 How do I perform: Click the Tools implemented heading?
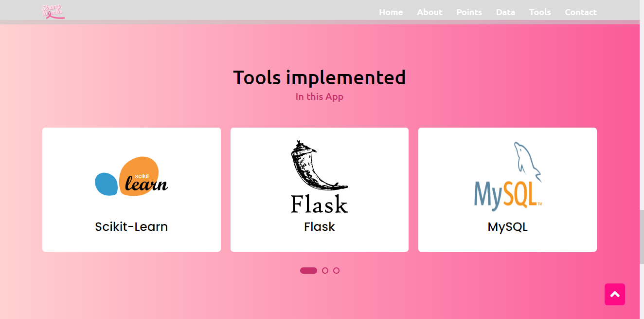click(320, 77)
